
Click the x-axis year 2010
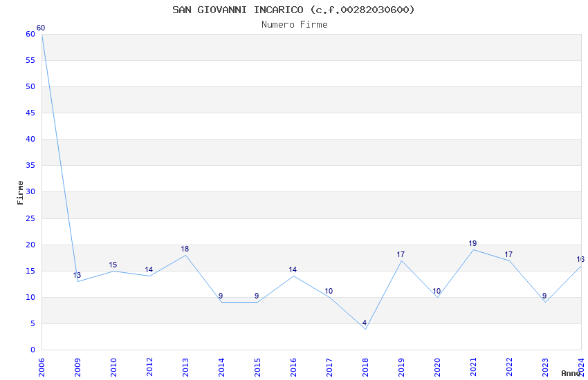tap(113, 368)
